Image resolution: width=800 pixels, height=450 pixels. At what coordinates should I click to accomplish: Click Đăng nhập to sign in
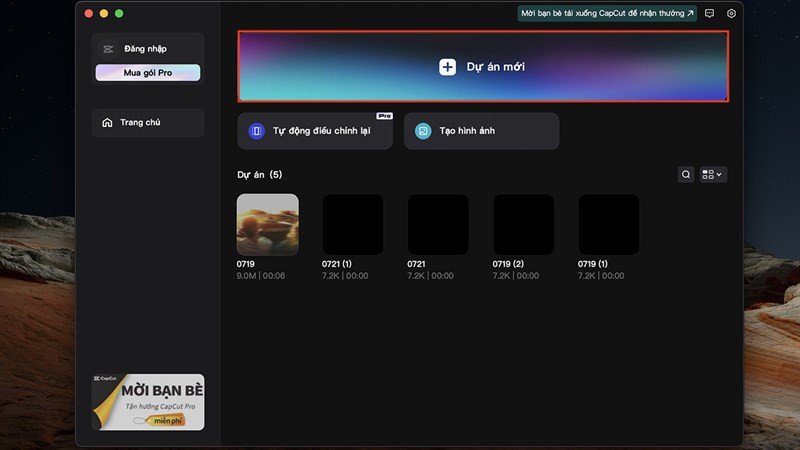point(145,49)
